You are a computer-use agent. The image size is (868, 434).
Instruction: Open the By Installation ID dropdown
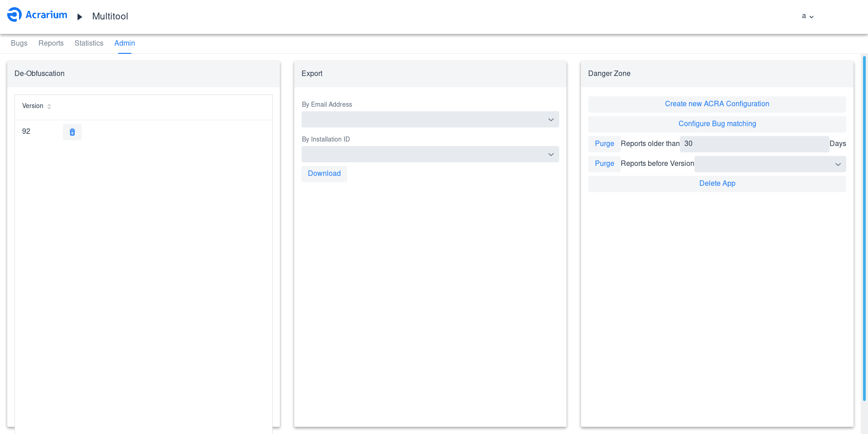click(x=430, y=154)
